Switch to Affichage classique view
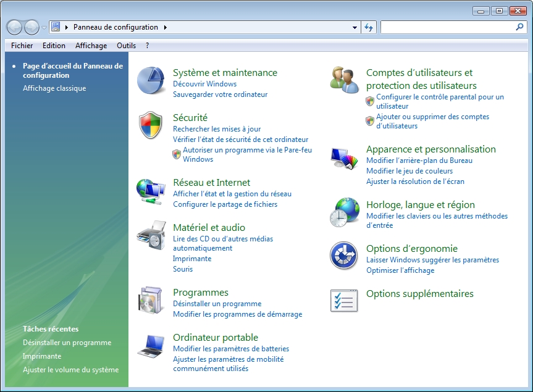533x392 pixels. pyautogui.click(x=54, y=88)
